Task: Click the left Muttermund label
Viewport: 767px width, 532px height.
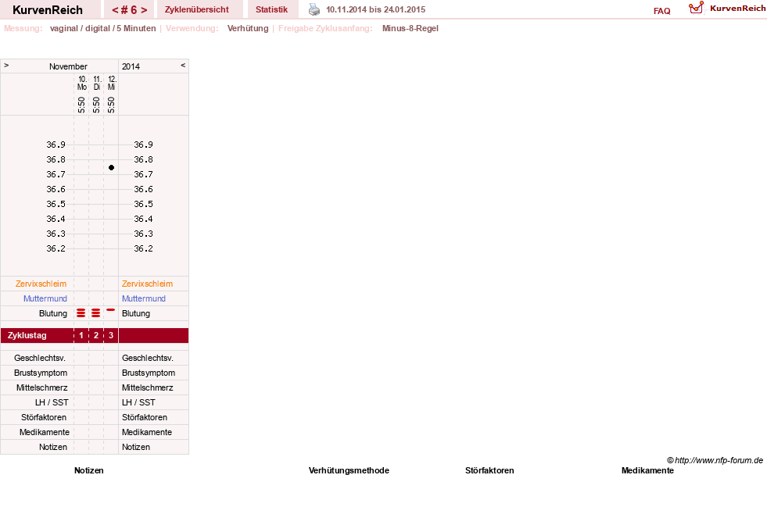Action: click(45, 298)
